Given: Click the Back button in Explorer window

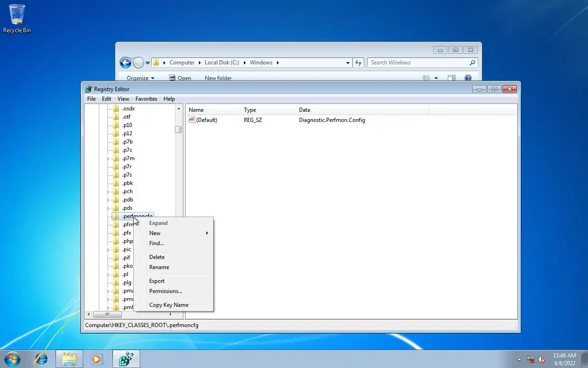Looking at the screenshot, I should click(125, 63).
